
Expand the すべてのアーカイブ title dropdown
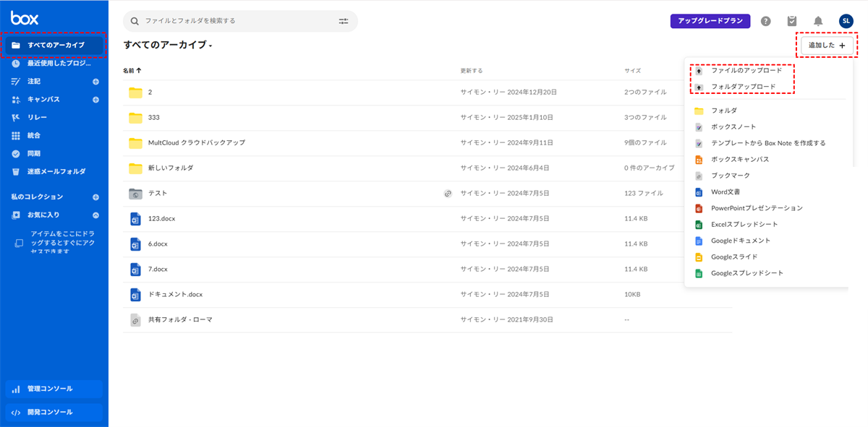(x=210, y=46)
